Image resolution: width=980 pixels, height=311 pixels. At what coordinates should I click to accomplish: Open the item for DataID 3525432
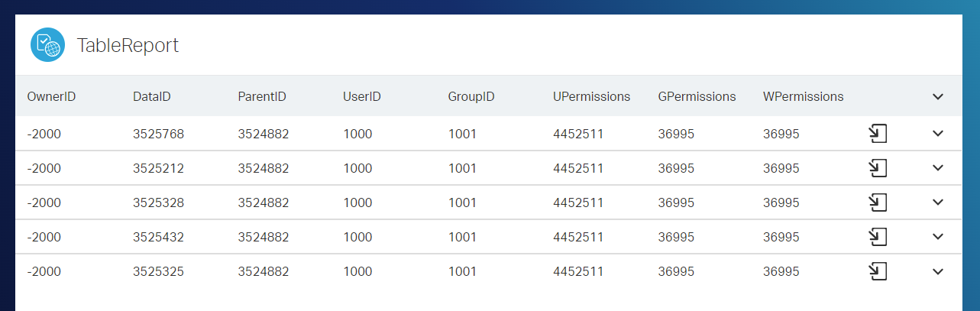[x=878, y=237]
